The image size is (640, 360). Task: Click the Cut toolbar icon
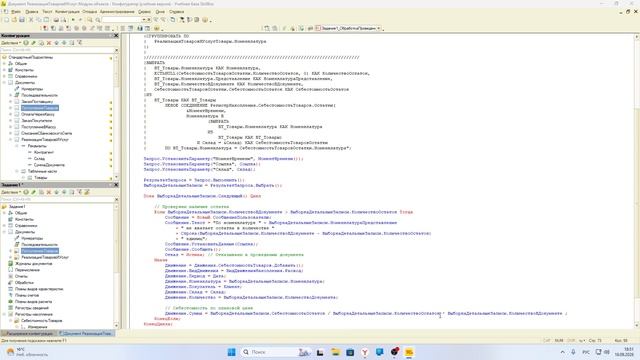pyautogui.click(x=31, y=20)
